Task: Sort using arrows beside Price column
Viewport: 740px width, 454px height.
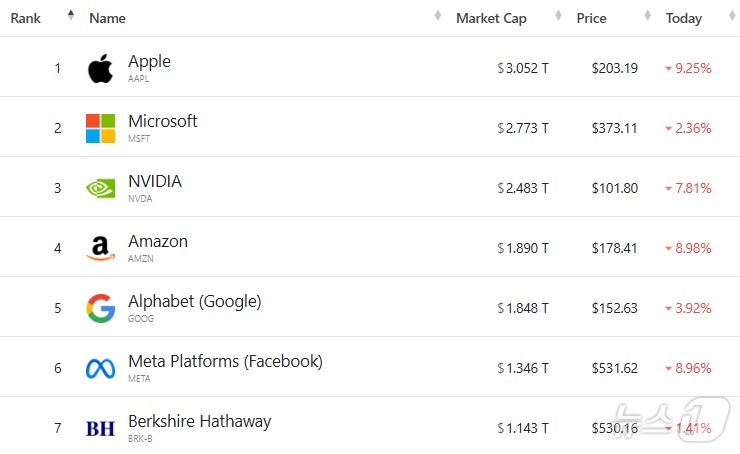Action: 648,15
